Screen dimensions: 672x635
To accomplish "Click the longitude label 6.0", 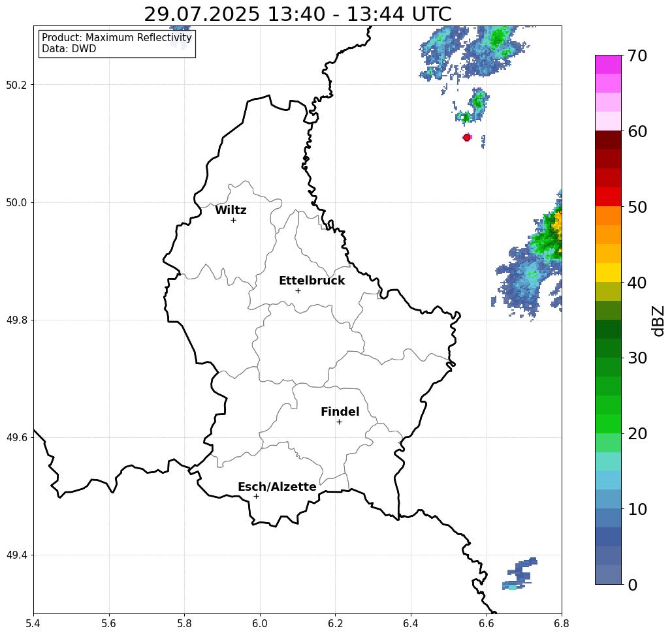I will click(260, 623).
